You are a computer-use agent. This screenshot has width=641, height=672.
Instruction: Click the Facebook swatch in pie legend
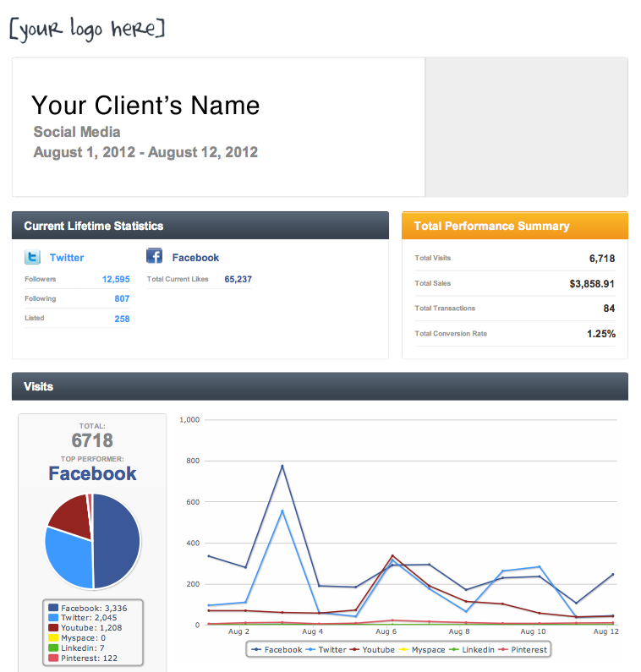(x=53, y=608)
